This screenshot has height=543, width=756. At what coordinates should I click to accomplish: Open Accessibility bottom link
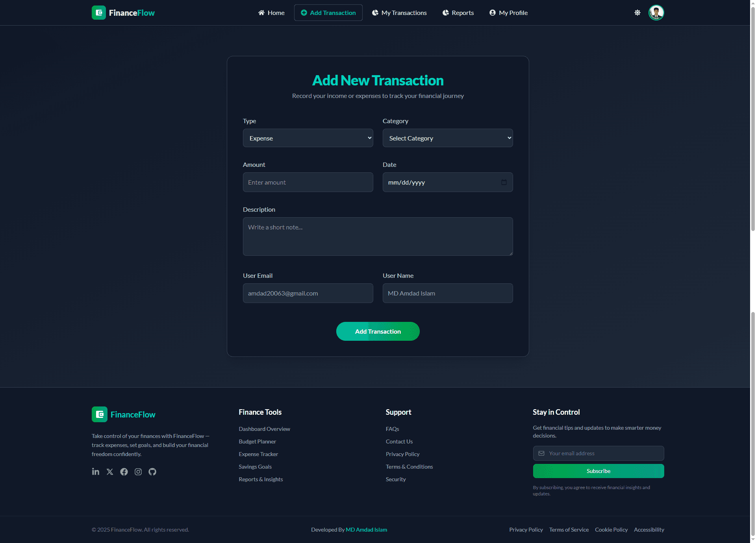pos(649,530)
